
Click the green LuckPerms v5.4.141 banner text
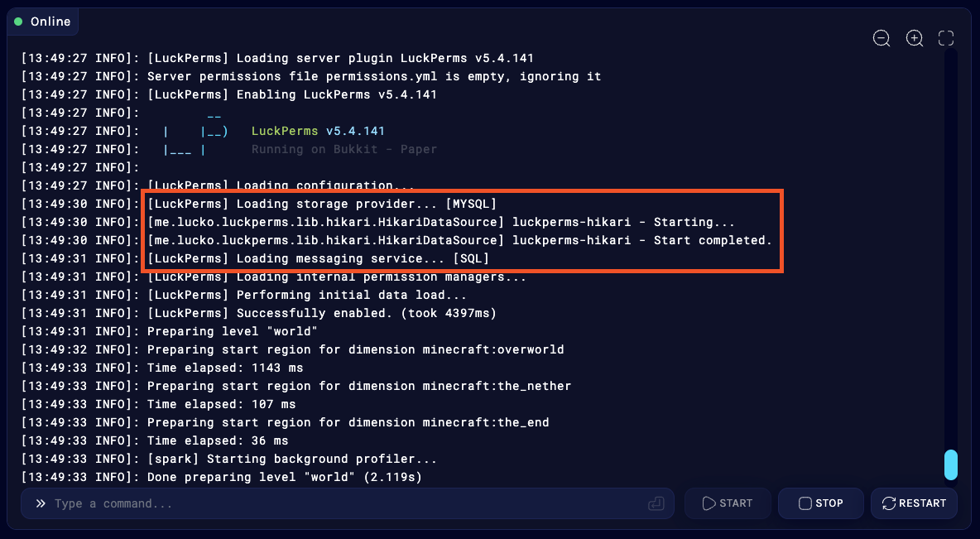[318, 131]
